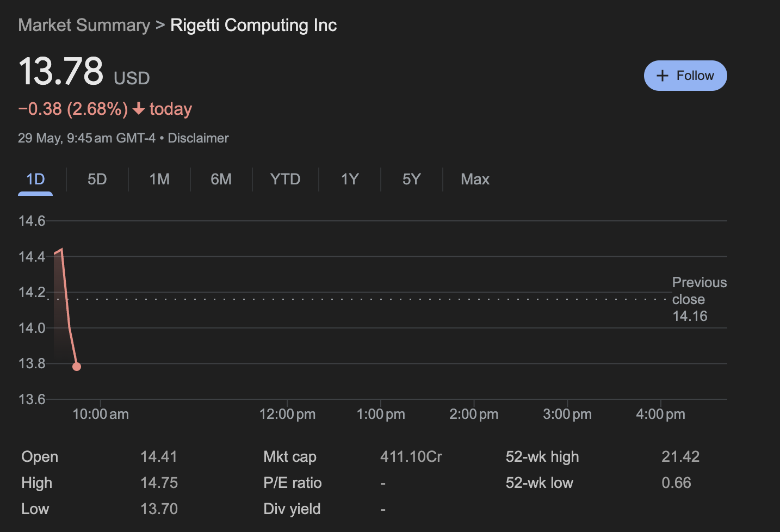Click the Open value 14.41
The width and height of the screenshot is (780, 532).
pos(159,456)
